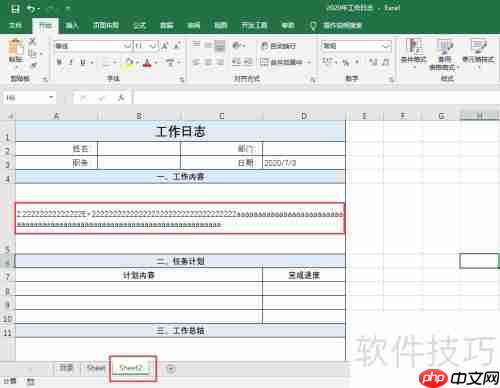
Task: Open the font size dropdown
Action: [154, 46]
